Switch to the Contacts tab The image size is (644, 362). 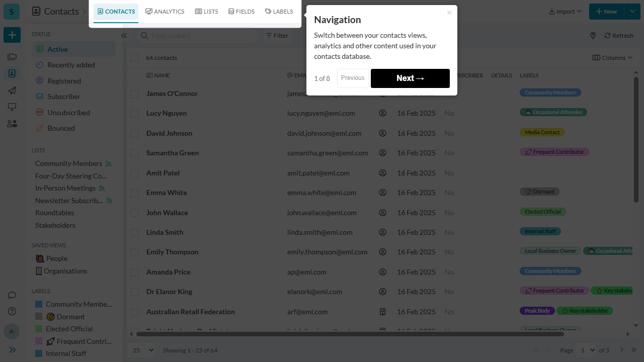[x=116, y=12]
